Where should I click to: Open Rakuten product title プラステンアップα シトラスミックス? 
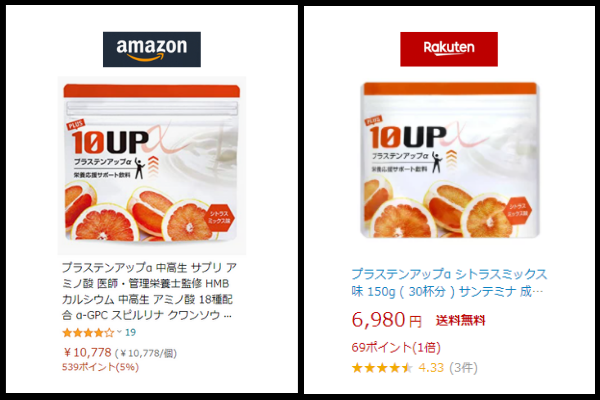point(449,283)
